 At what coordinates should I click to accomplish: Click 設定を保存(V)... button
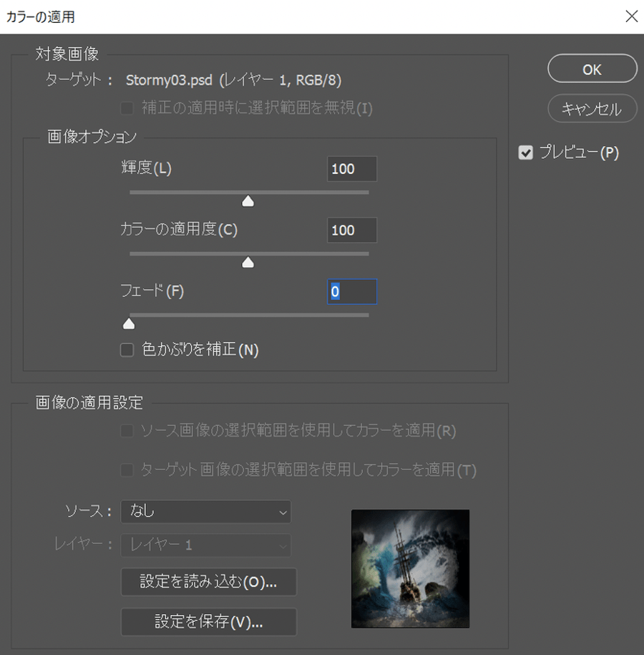pos(208,621)
